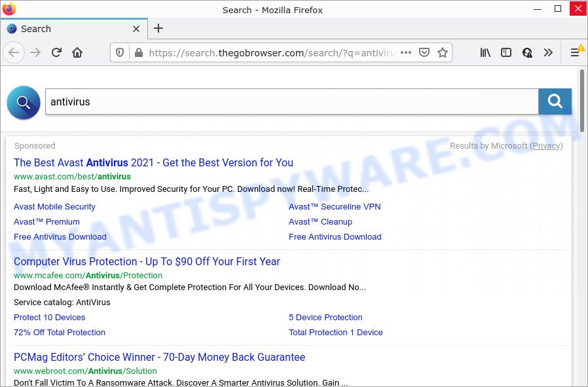The width and height of the screenshot is (588, 387).
Task: Open page actions three-dot menu
Action: click(x=406, y=52)
